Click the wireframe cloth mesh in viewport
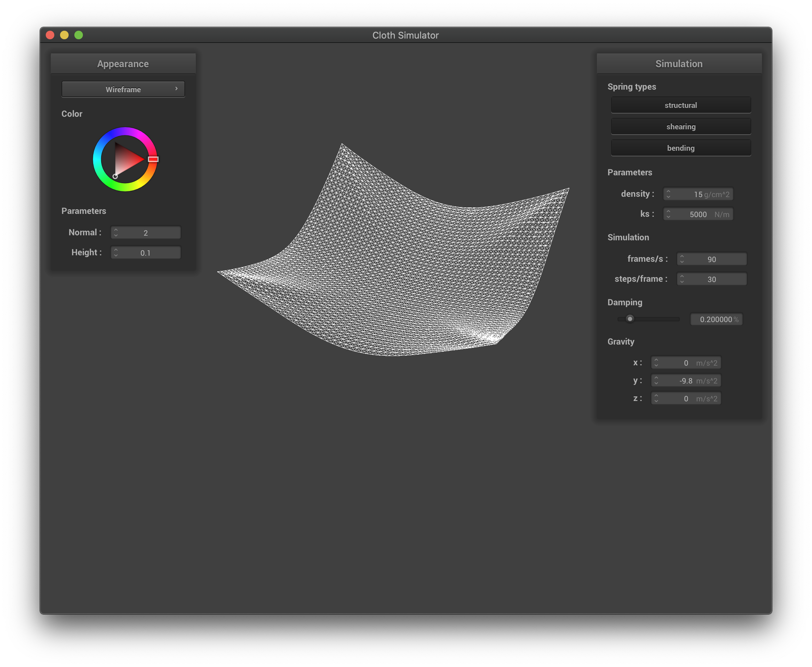Image resolution: width=812 pixels, height=667 pixels. point(404,269)
